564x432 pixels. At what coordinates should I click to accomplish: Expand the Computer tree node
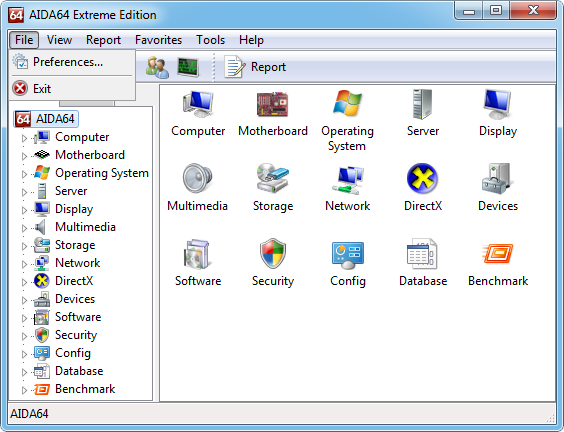click(x=24, y=138)
